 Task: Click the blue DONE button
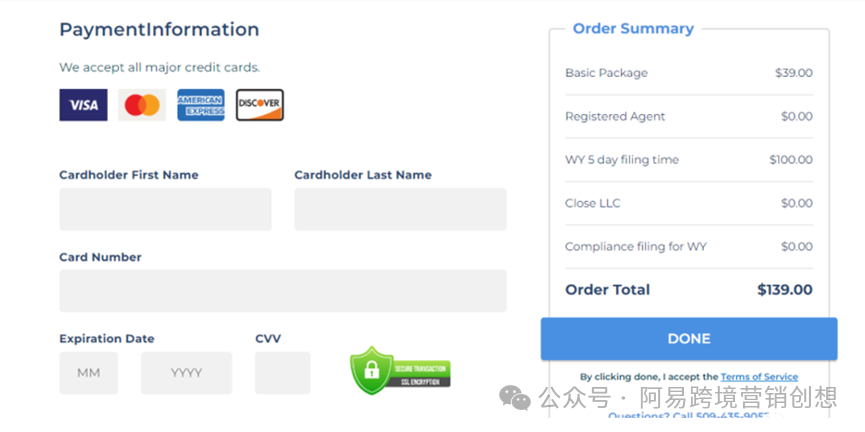coord(689,339)
